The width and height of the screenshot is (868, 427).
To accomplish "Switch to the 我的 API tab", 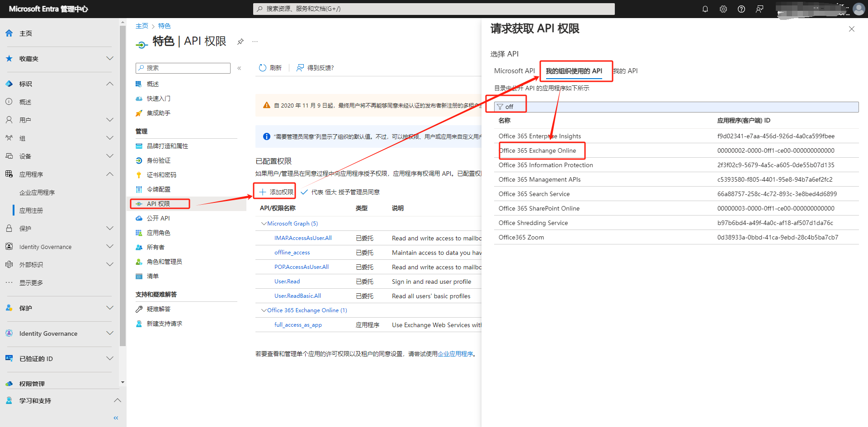I will (x=626, y=70).
